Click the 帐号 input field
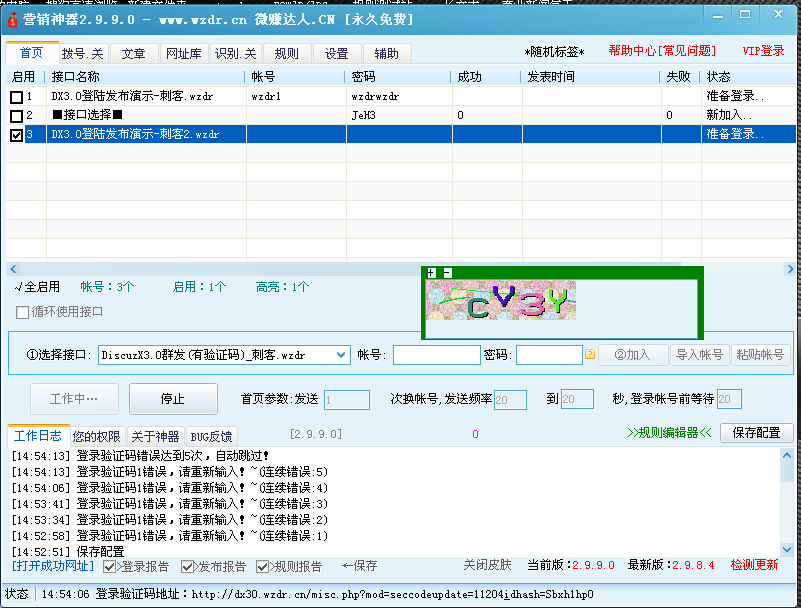The width and height of the screenshot is (801, 608). tap(436, 355)
